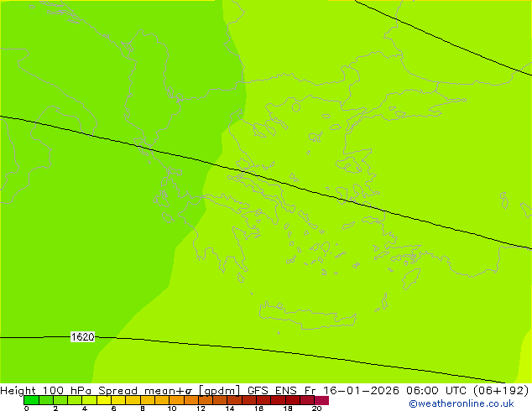This screenshot has height=411, width=532.
Task: Click the legend tick label 20
Action: pyautogui.click(x=316, y=408)
